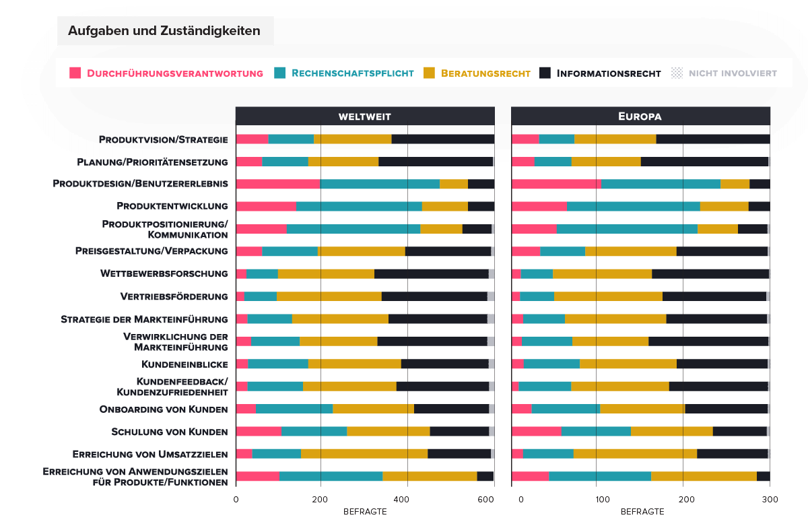The height and width of the screenshot is (532, 808).
Task: Click the Produktvision/Strategie row label
Action: [x=163, y=139]
